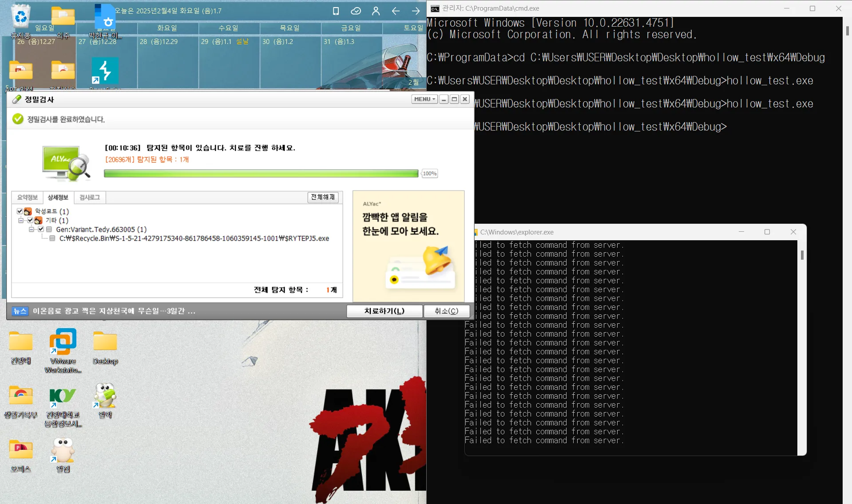
Task: Collapse the 기타 tree node
Action: pos(20,220)
